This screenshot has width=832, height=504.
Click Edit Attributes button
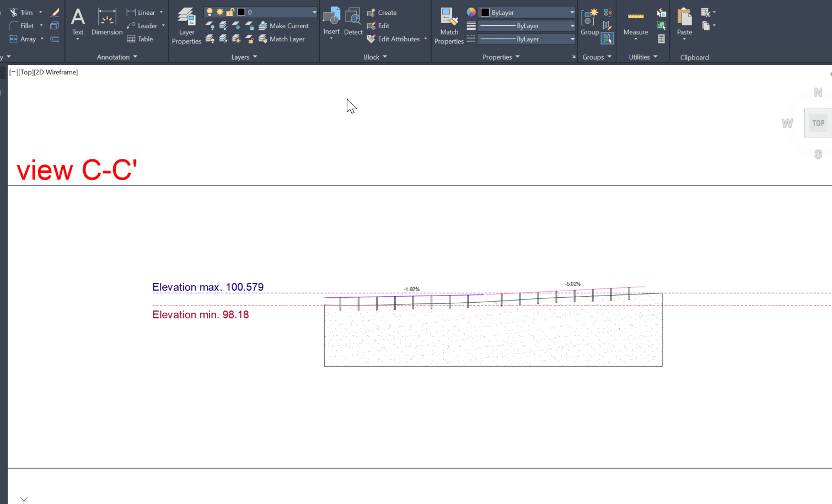[394, 39]
